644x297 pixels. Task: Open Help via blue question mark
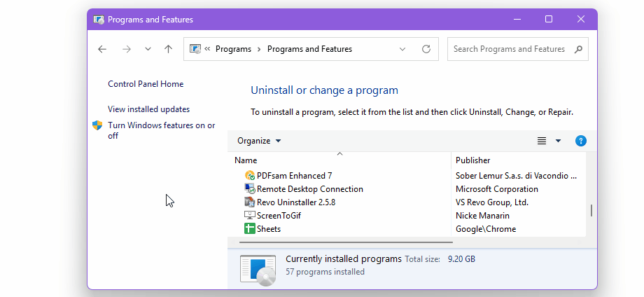[x=581, y=141]
